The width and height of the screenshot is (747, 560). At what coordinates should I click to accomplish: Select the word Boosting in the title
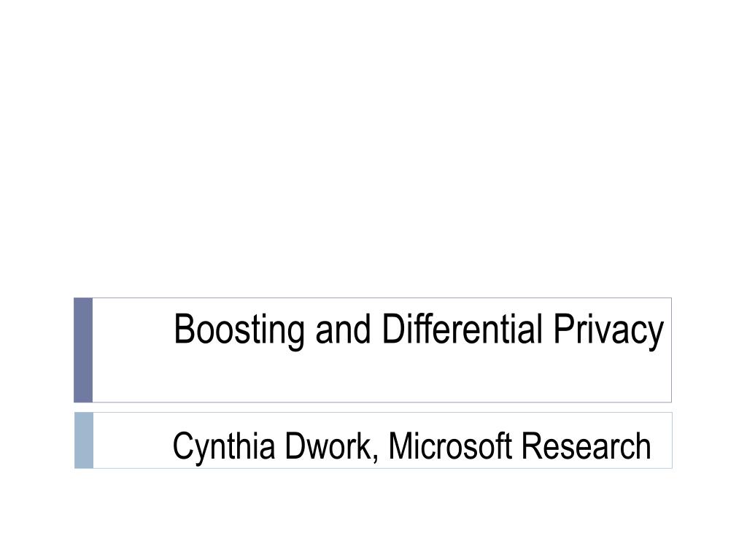(x=239, y=330)
